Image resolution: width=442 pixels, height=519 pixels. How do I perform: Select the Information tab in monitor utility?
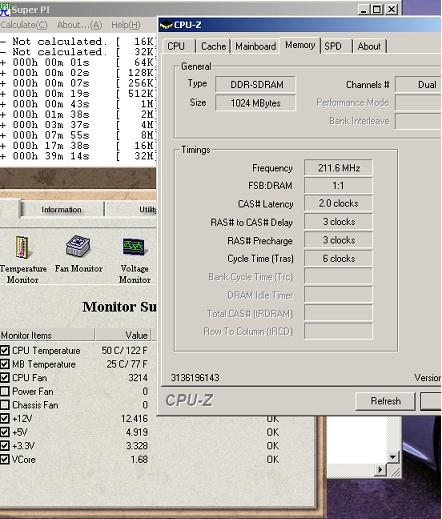click(62, 209)
